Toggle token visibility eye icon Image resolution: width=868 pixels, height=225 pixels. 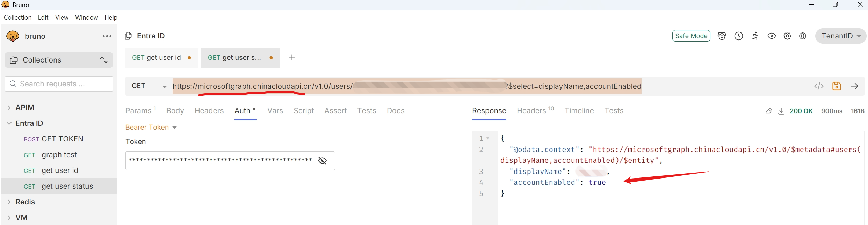[323, 160]
